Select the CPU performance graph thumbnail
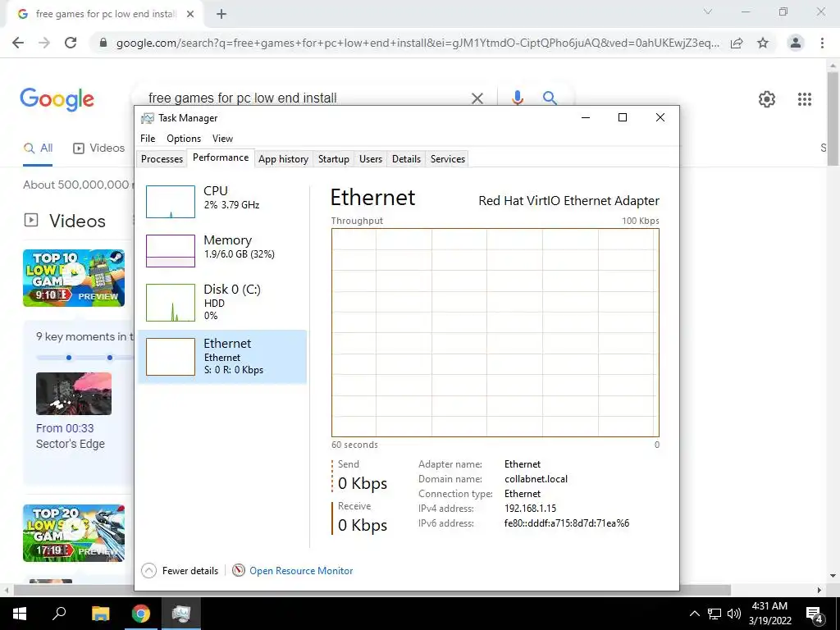 (171, 202)
